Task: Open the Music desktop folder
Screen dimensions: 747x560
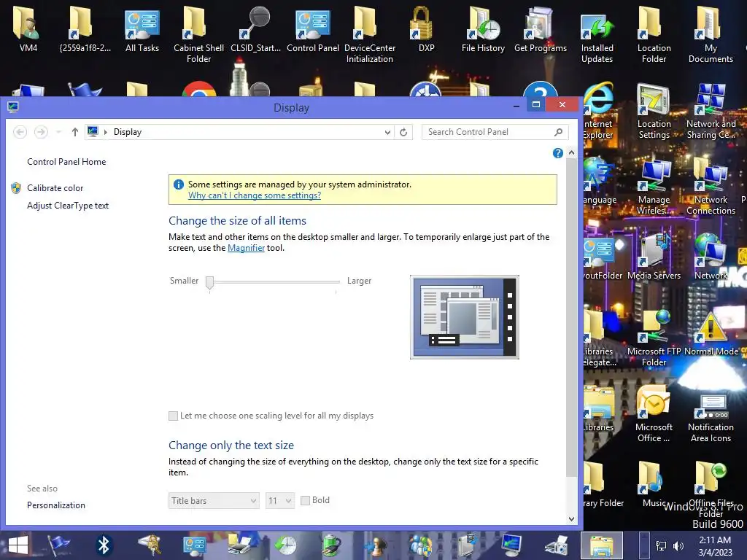Action: [x=654, y=485]
